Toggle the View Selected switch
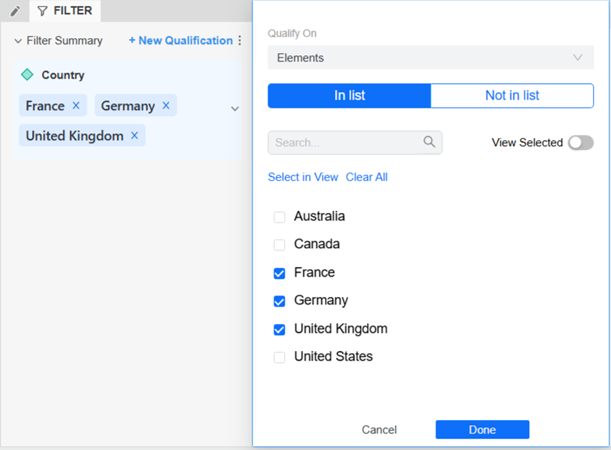This screenshot has width=611, height=450. (x=580, y=143)
